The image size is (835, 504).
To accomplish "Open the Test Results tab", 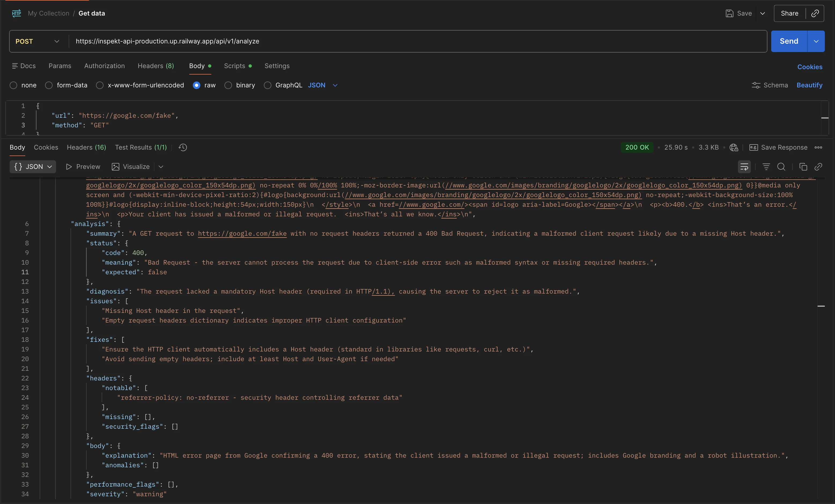I will (141, 147).
